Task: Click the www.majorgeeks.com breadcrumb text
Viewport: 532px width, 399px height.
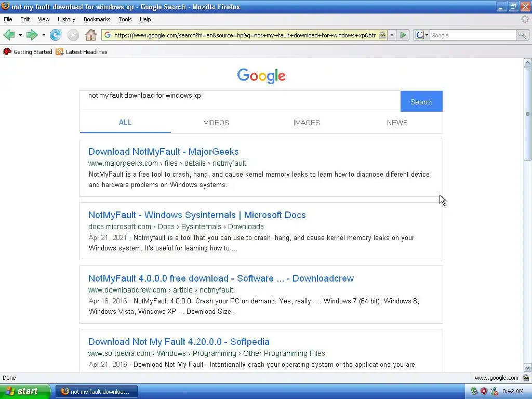Action: tap(123, 163)
